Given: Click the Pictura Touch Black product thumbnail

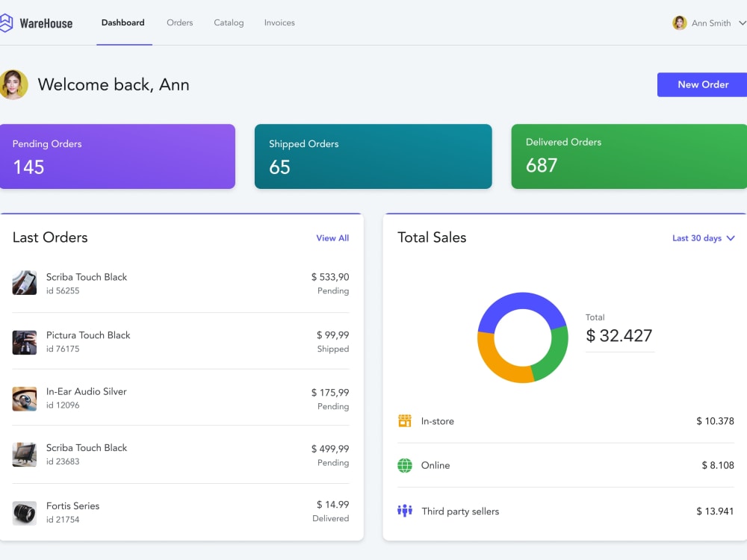Looking at the screenshot, I should 25,343.
